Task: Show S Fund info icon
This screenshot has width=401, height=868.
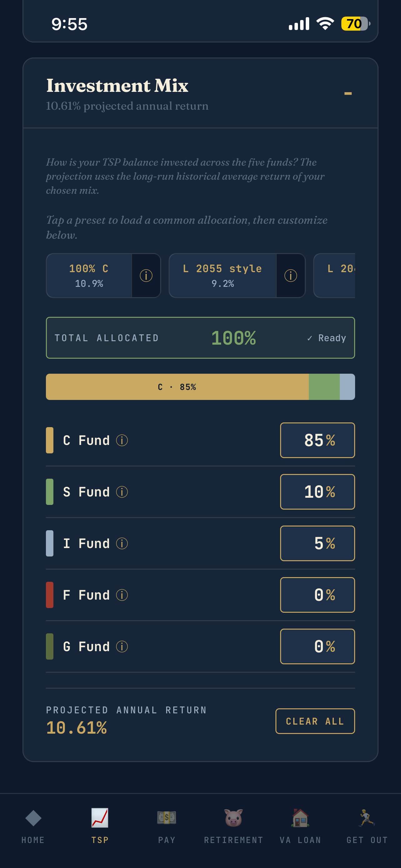Action: (122, 492)
